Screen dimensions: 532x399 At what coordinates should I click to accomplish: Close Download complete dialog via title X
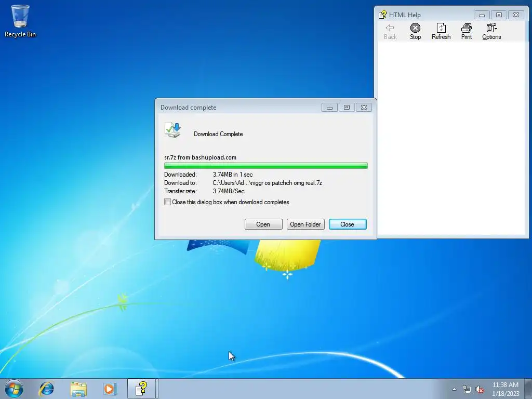coord(364,108)
